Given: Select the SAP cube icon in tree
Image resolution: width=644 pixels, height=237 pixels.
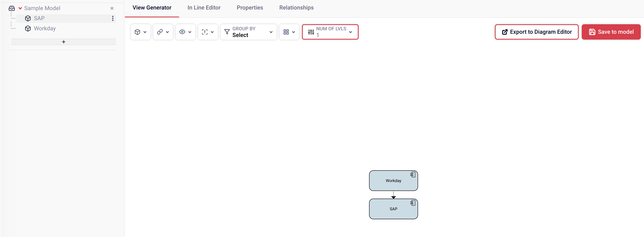Looking at the screenshot, I should tap(28, 18).
